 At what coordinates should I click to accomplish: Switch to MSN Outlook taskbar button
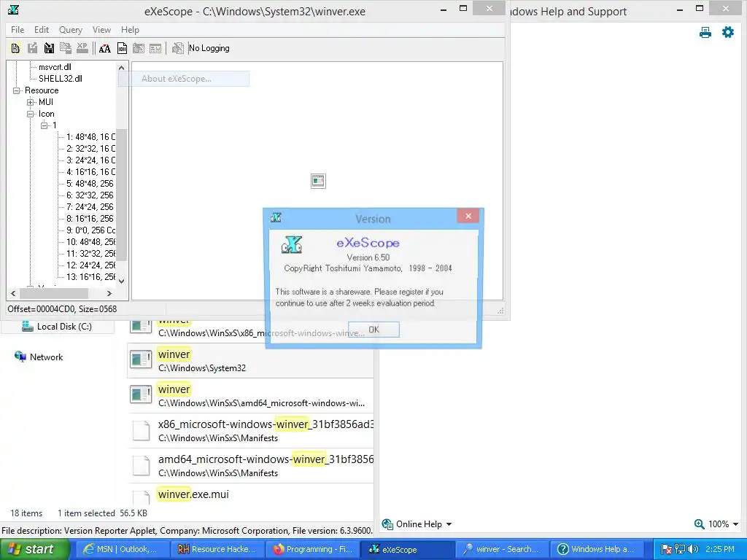[122, 549]
